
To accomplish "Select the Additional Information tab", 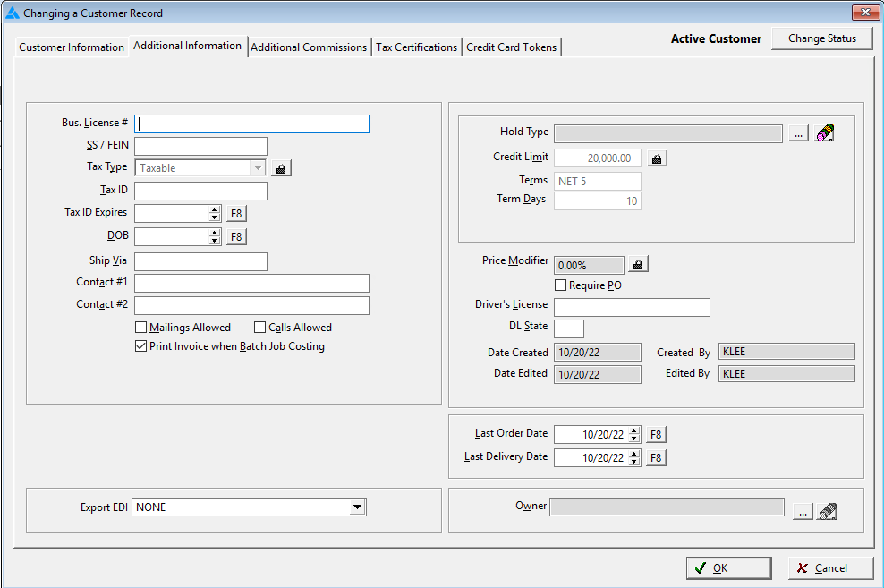I will (188, 46).
